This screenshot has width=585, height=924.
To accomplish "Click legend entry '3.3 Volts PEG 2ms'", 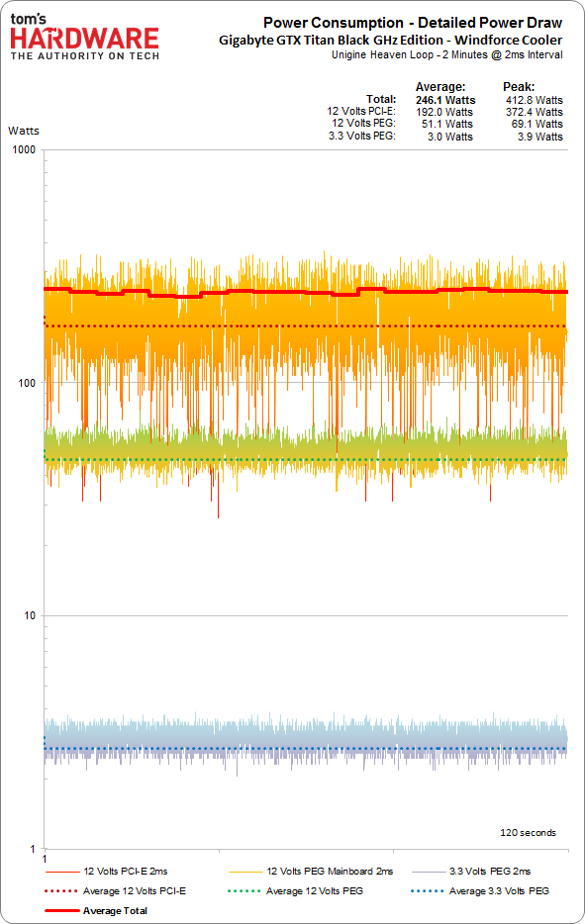I will pos(470,871).
